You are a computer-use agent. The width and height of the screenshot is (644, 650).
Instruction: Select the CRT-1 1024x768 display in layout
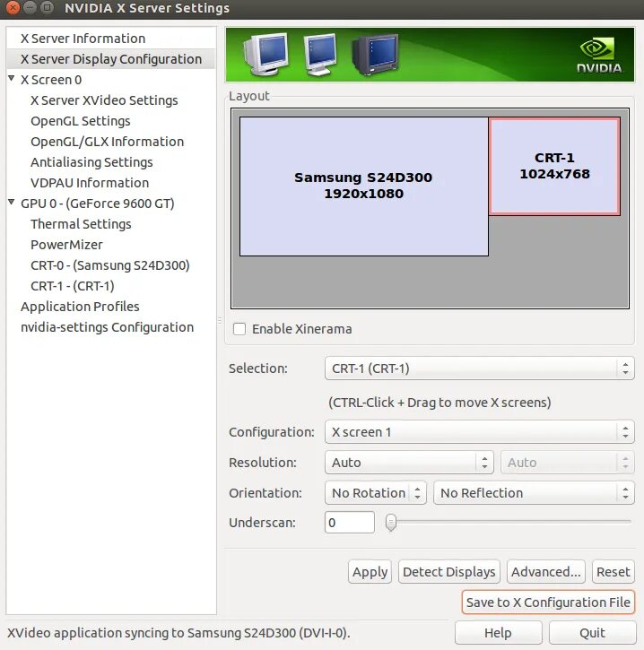(554, 166)
